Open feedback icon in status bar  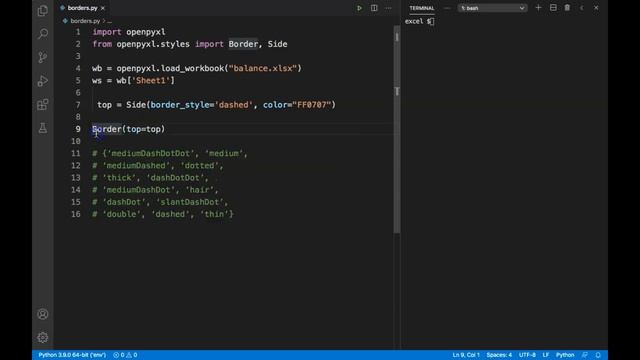pyautogui.click(x=585, y=355)
